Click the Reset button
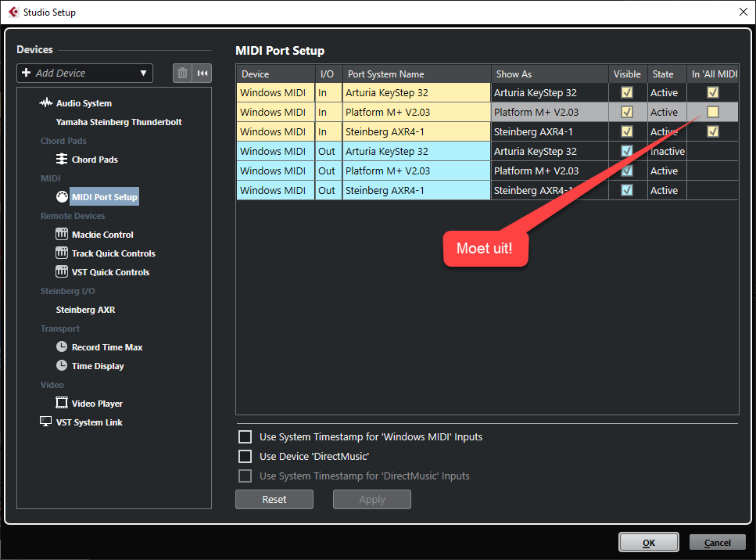This screenshot has height=560, width=756. click(274, 499)
